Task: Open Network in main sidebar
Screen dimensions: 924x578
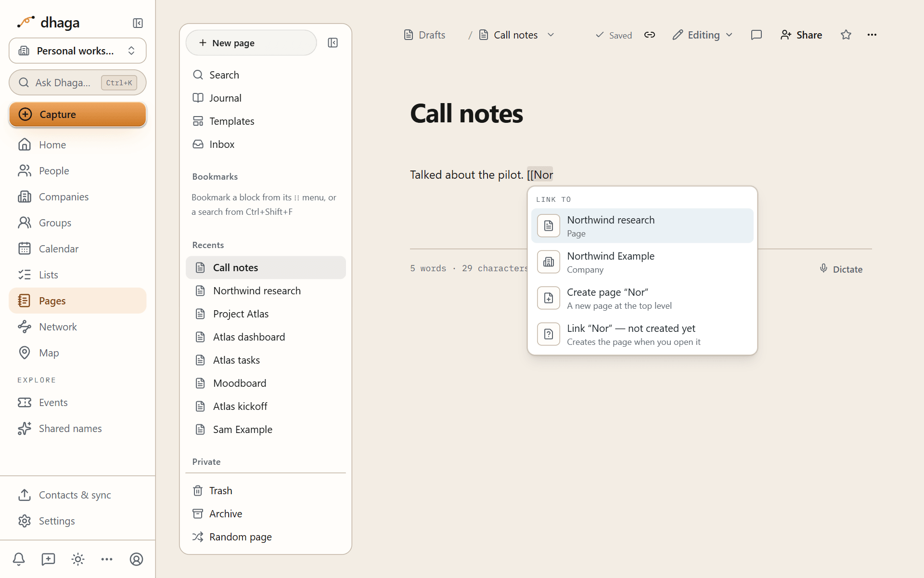Action: [77, 327]
